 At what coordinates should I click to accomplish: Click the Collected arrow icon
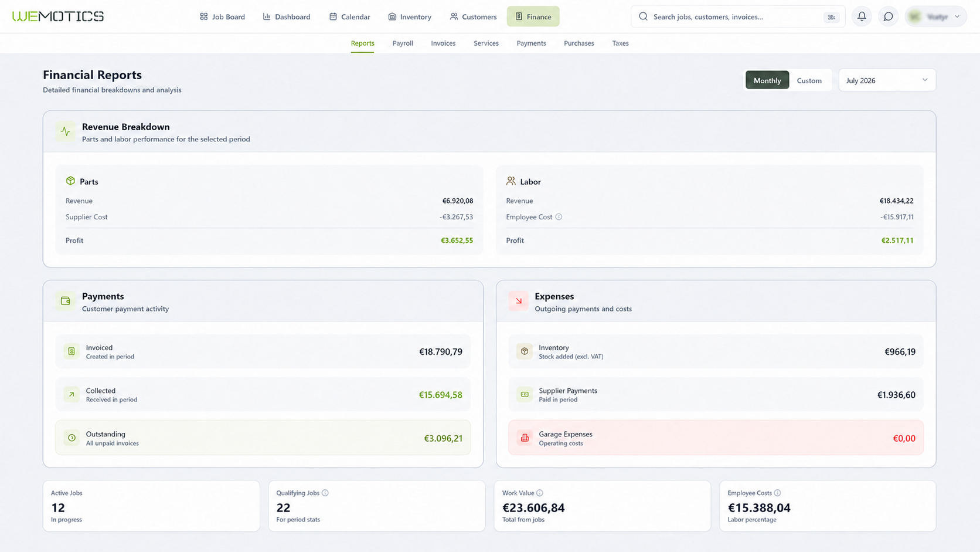click(x=72, y=394)
